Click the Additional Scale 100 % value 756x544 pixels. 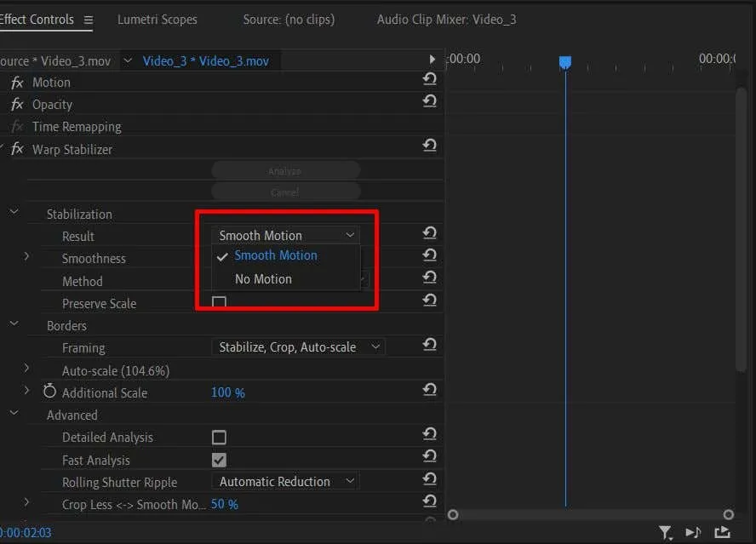[227, 392]
